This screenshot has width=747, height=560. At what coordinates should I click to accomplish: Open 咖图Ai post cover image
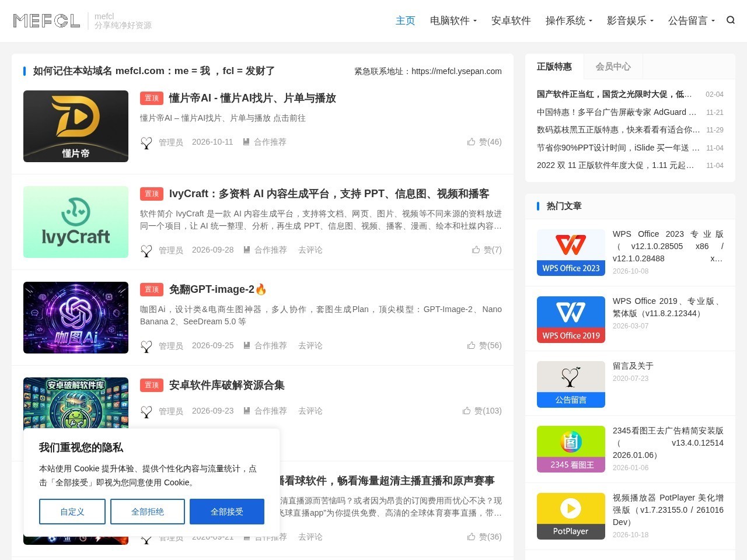pyautogui.click(x=76, y=317)
